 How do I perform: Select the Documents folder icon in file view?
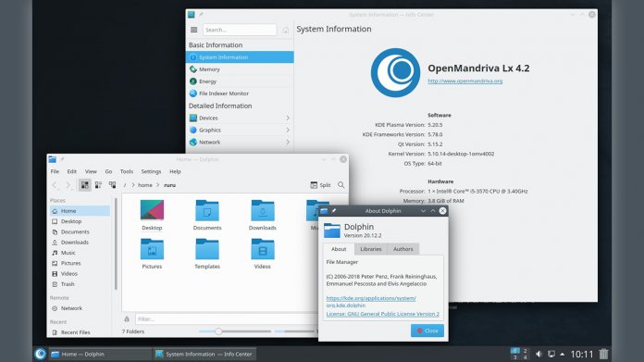point(207,210)
